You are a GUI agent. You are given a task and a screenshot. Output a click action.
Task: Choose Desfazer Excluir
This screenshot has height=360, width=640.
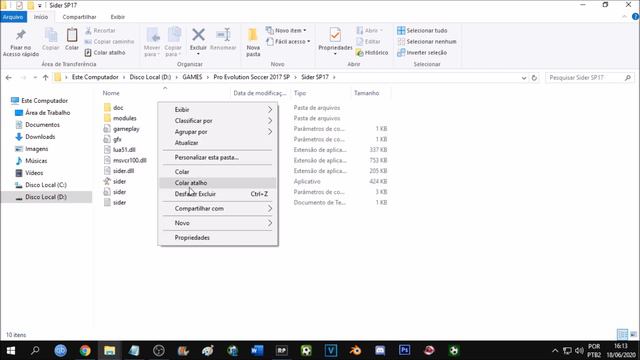(218, 194)
